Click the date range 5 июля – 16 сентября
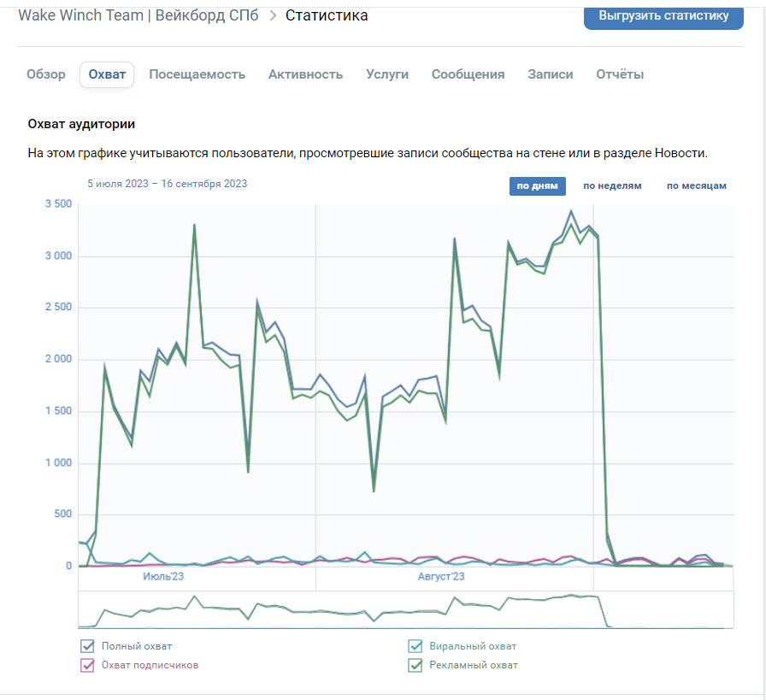Image resolution: width=766 pixels, height=700 pixels. tap(168, 183)
